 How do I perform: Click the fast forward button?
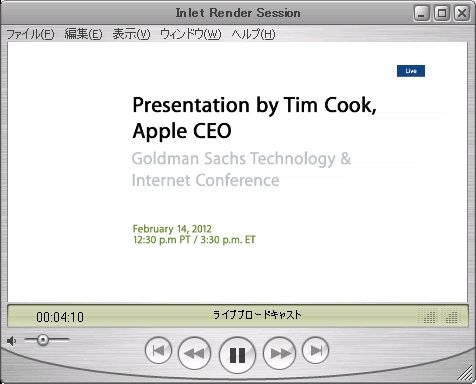pyautogui.click(x=279, y=353)
